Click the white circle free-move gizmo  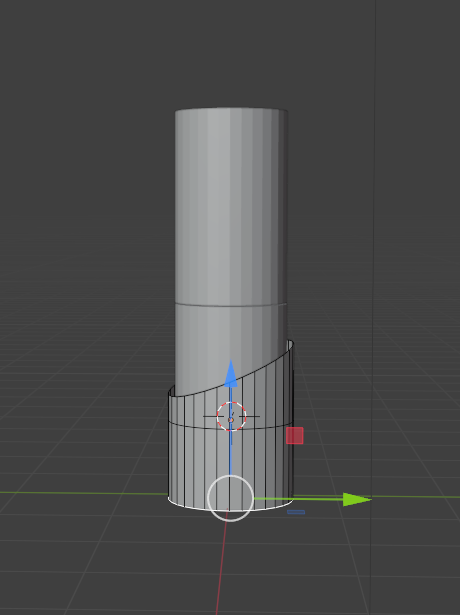click(x=231, y=498)
